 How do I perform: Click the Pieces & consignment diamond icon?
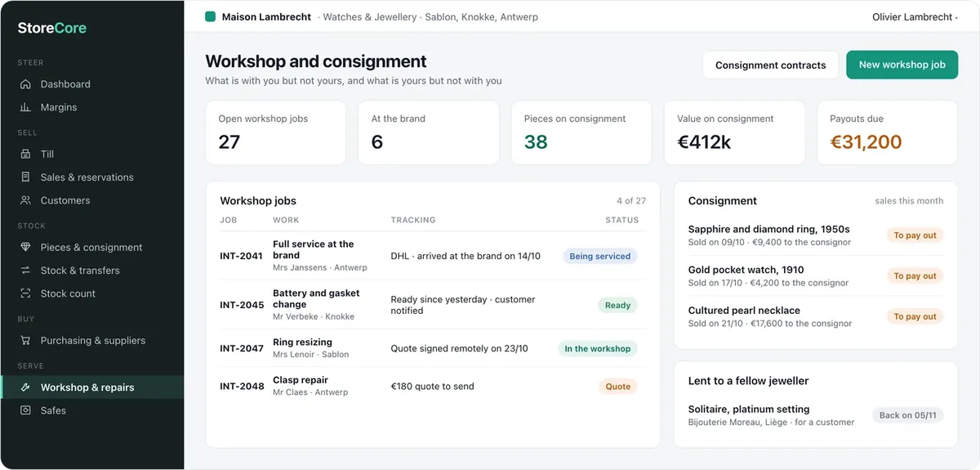(25, 247)
